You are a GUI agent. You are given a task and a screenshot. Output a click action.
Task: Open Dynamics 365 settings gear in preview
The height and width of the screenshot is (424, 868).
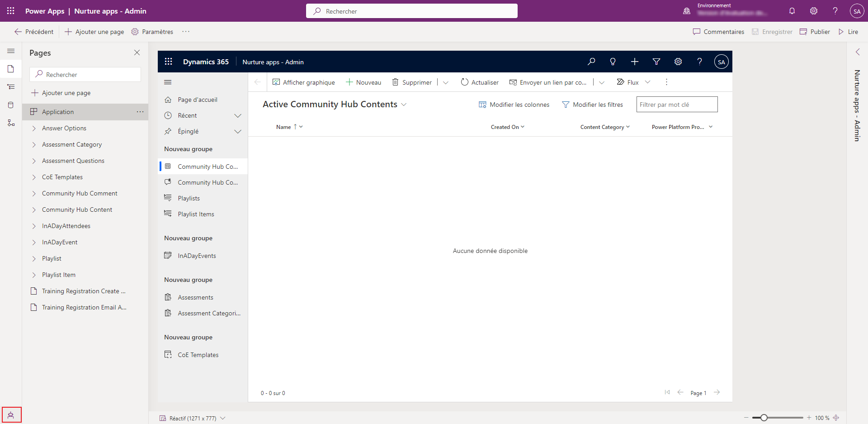click(678, 62)
